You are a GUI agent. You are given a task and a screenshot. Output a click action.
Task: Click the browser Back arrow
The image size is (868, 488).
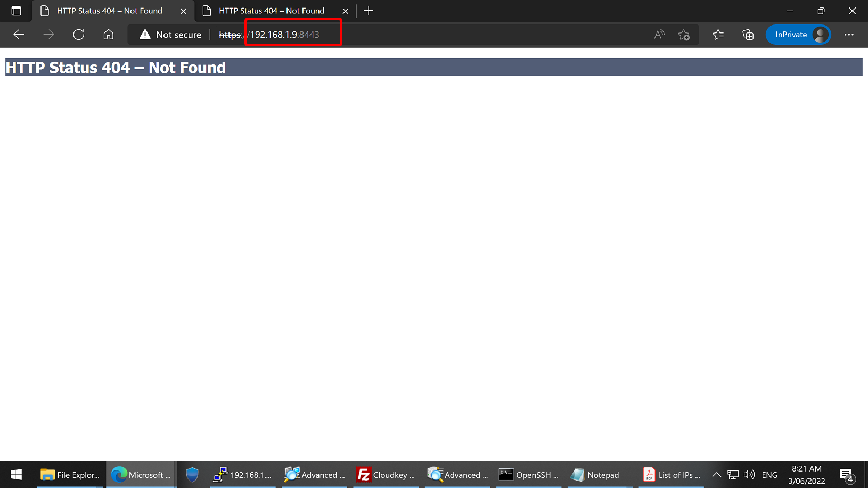pyautogui.click(x=19, y=35)
